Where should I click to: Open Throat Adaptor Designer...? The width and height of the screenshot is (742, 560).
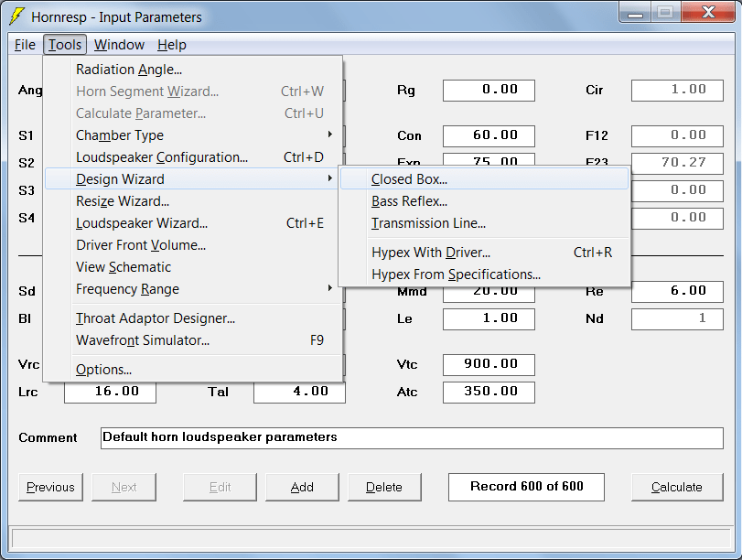[x=193, y=318]
